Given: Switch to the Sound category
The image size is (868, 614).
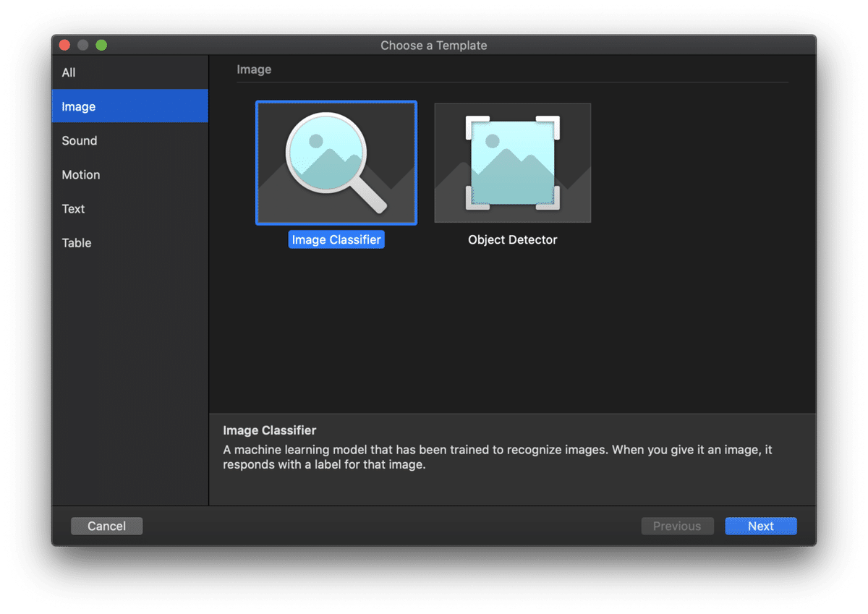Looking at the screenshot, I should coord(130,140).
